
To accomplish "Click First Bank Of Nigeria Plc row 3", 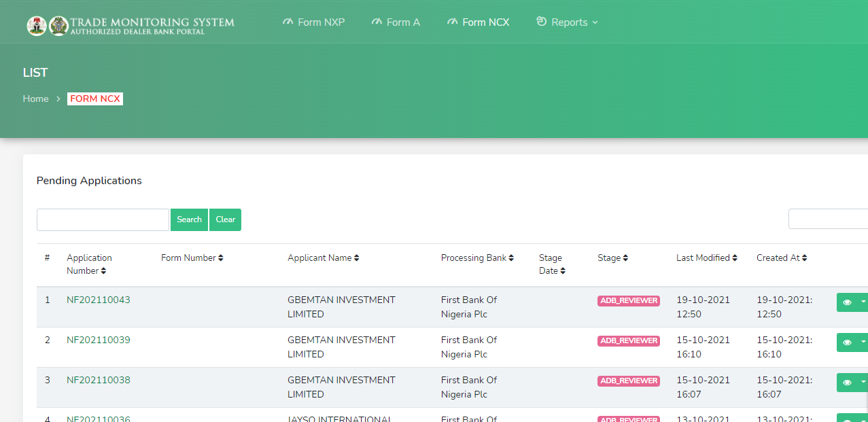I will point(469,387).
